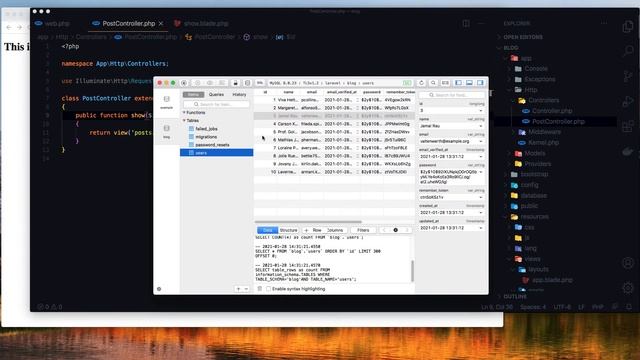Open Manage gear icon in VS Code

tap(628, 288)
